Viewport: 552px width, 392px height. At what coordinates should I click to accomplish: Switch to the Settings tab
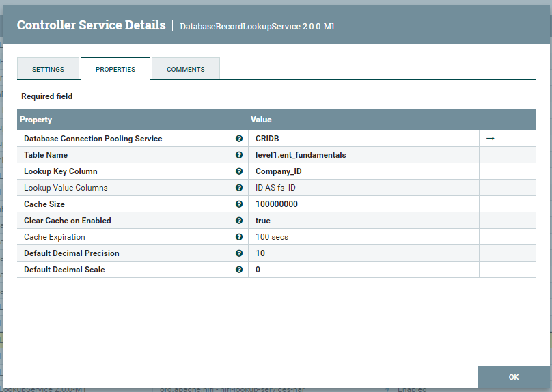(49, 69)
